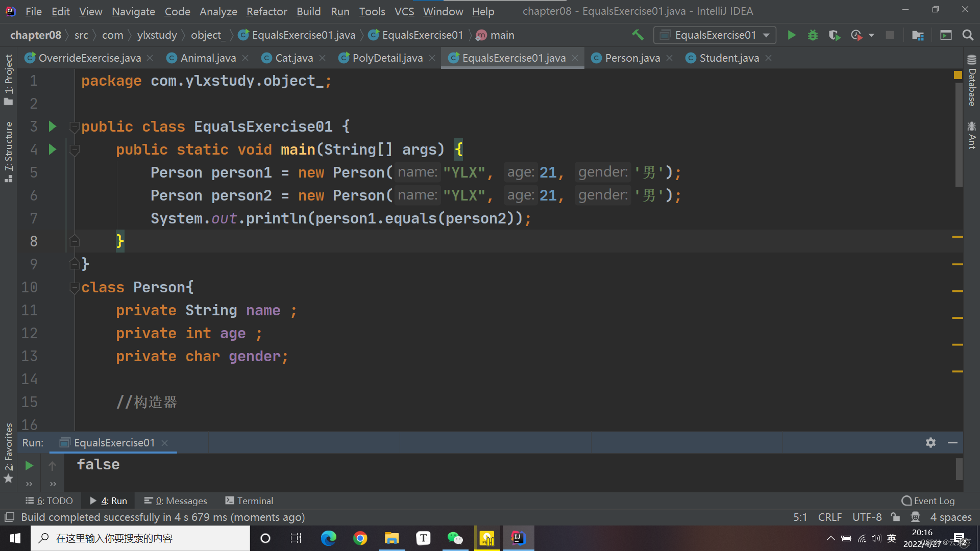This screenshot has height=551, width=980.
Task: Close the Cat.java tab
Action: coord(323,58)
